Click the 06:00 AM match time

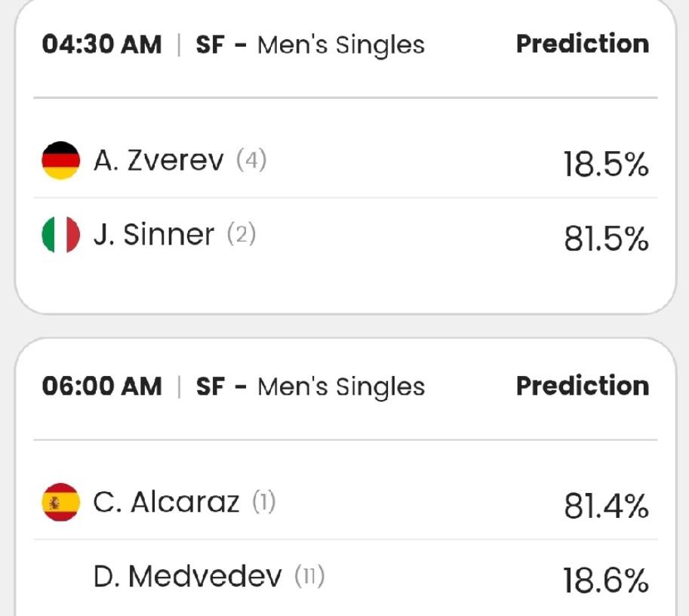[101, 387]
